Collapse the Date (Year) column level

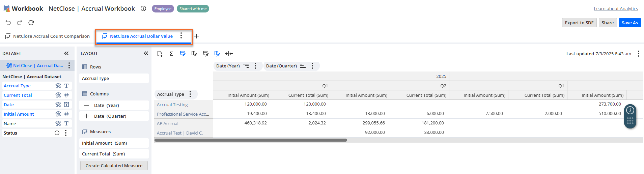(87, 105)
